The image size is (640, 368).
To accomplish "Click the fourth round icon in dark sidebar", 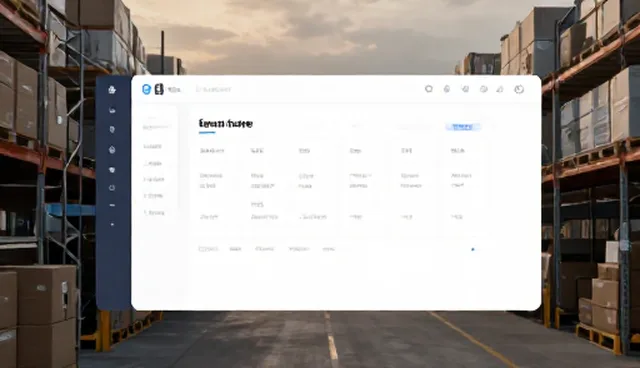I will point(112,150).
